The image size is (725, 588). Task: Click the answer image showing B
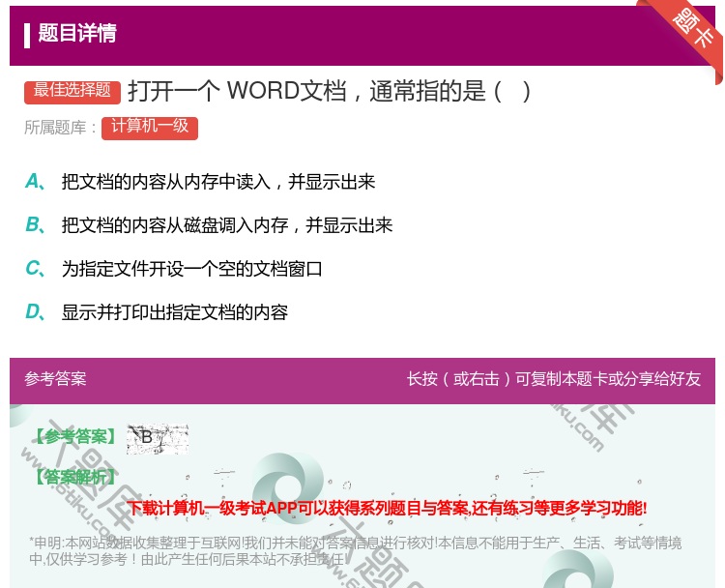coord(158,438)
